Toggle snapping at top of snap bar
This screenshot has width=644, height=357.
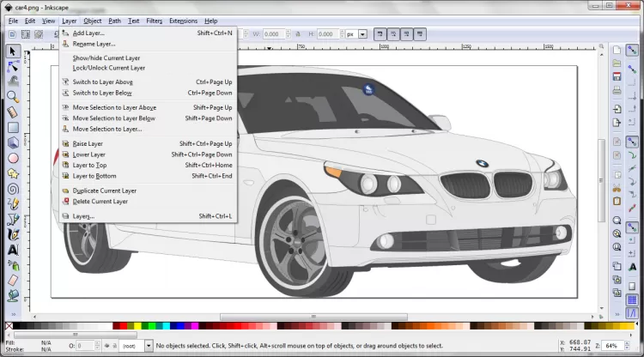[633, 51]
